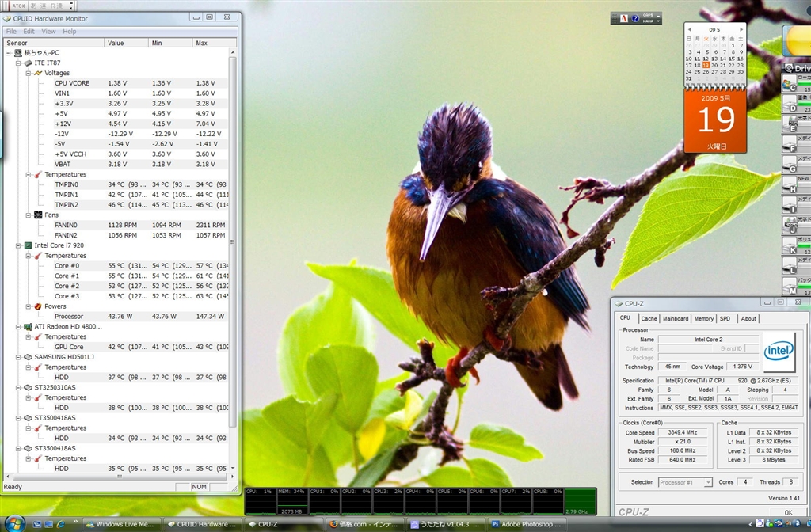Click the Sensor column header
811x532 pixels.
pyautogui.click(x=54, y=43)
